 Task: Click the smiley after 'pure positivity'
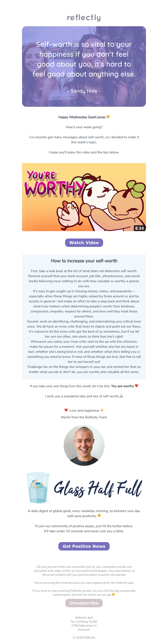point(99,515)
